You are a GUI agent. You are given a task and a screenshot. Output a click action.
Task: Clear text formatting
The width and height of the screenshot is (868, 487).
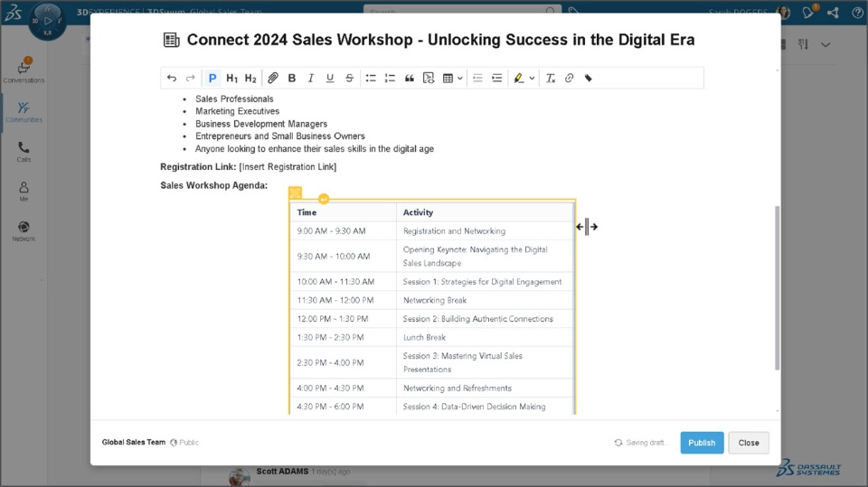(x=551, y=79)
